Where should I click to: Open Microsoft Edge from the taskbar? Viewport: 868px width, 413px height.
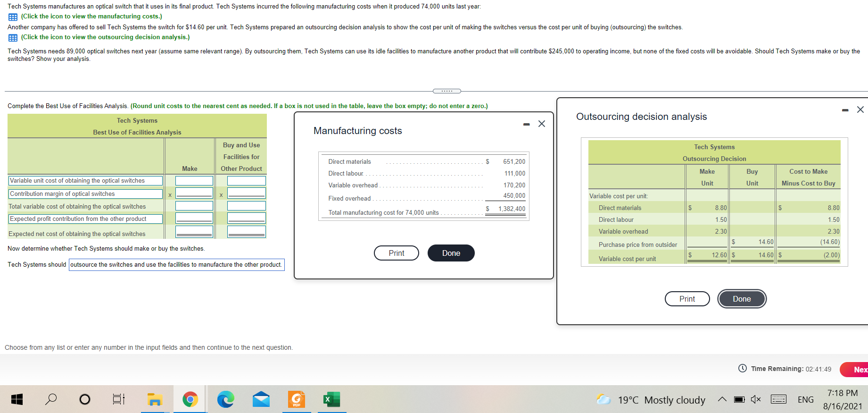pos(225,399)
